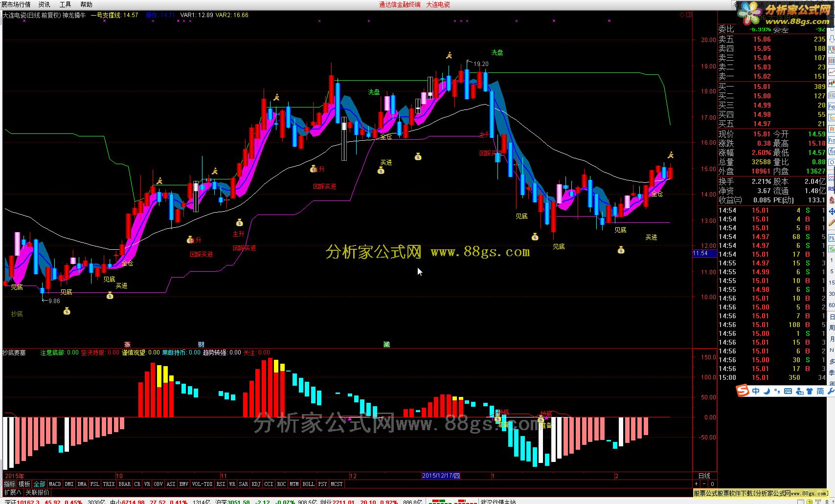The width and height of the screenshot is (835, 504).
Task: Click the fx formula icon in right sidebar
Action: click(x=832, y=151)
